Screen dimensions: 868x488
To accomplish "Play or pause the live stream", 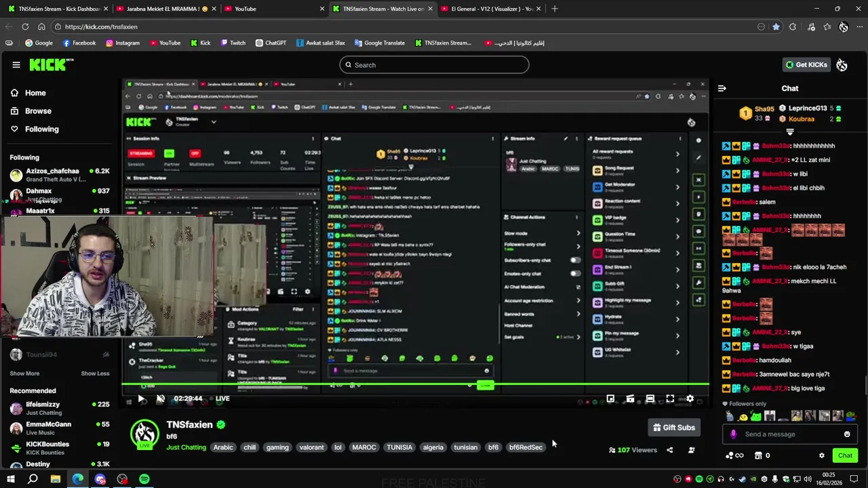I will 140,399.
